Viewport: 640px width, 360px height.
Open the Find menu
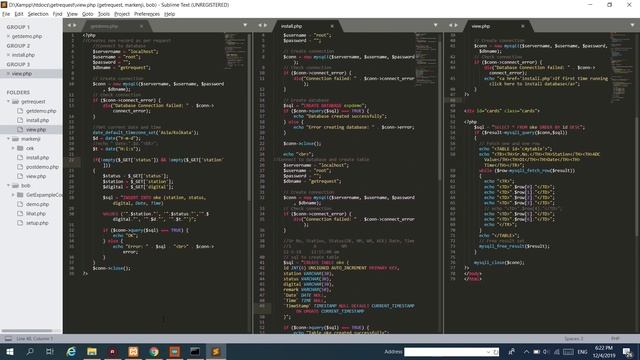click(x=57, y=14)
